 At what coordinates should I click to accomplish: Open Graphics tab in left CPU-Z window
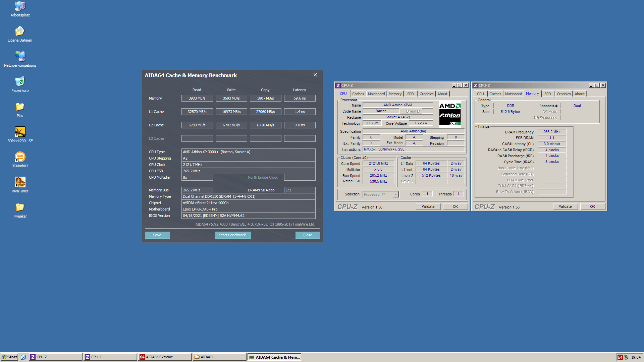426,94
